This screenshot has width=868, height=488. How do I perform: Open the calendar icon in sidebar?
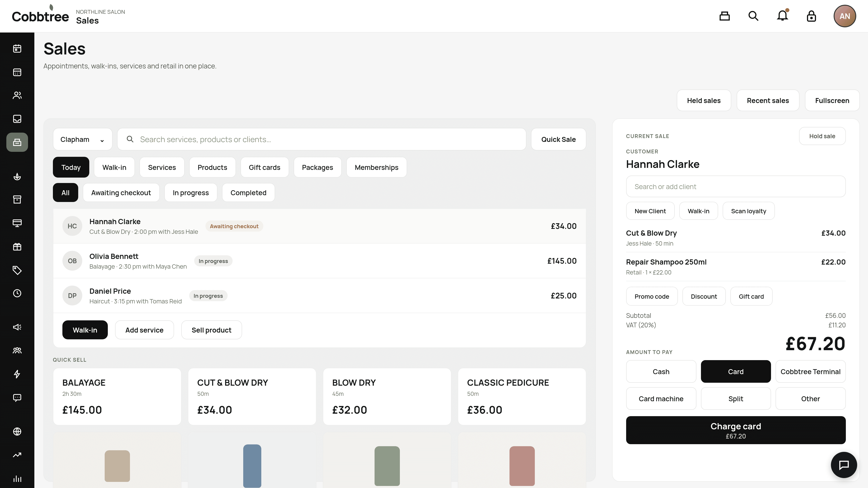(17, 49)
